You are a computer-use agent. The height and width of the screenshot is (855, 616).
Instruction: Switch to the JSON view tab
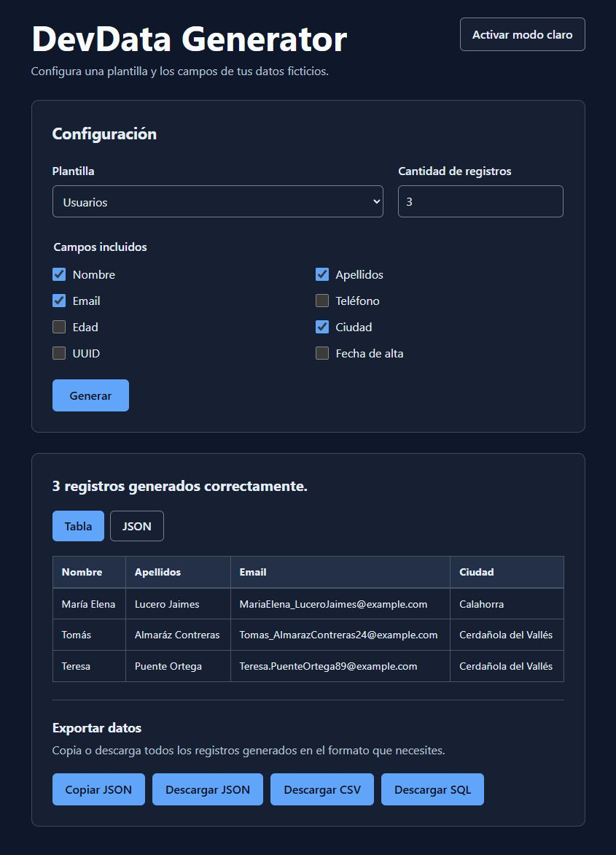click(137, 526)
